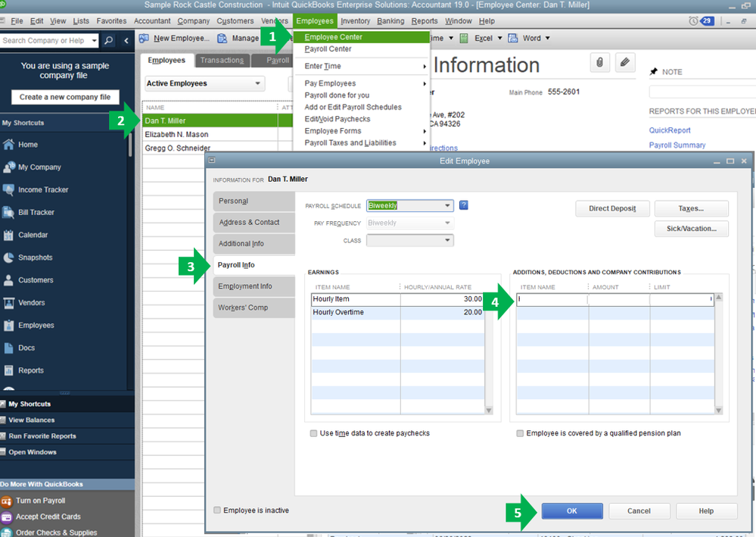Click the OK button
The width and height of the screenshot is (756, 537).
(x=572, y=510)
